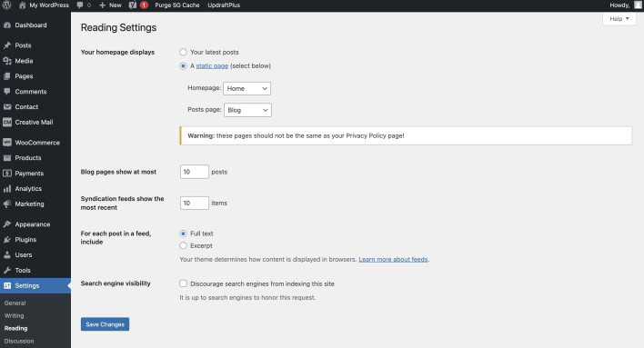The width and height of the screenshot is (644, 348).
Task: Choose the 'Full text' feed radio option
Action: [183, 234]
